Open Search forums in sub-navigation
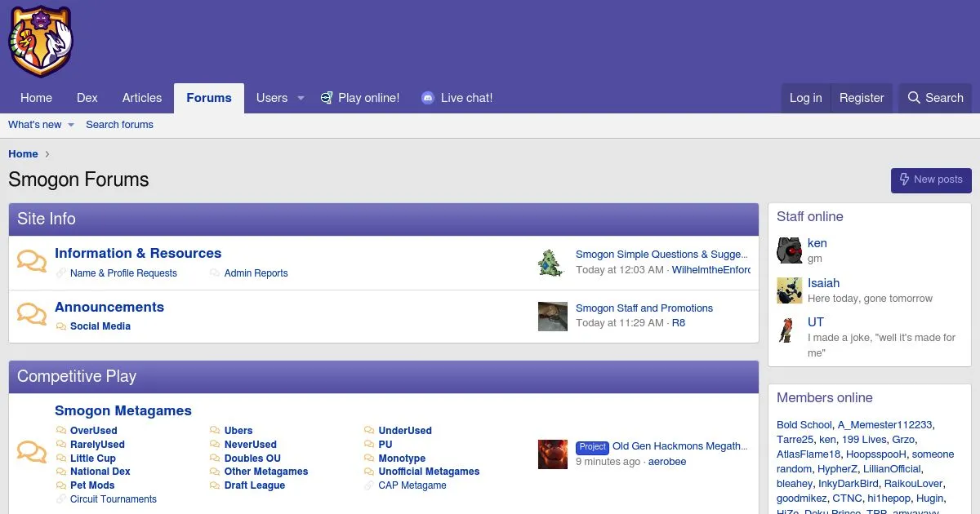Viewport: 980px width, 514px height. pyautogui.click(x=119, y=125)
